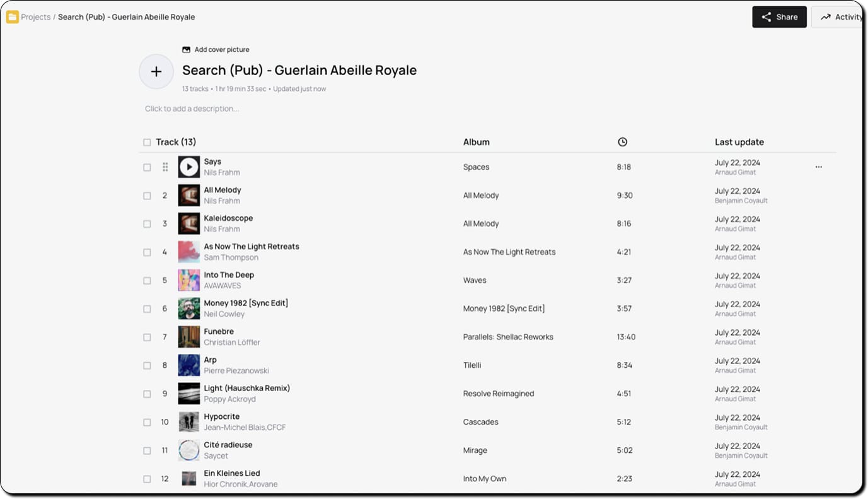Image resolution: width=868 pixels, height=499 pixels.
Task: Open the track "Into The Deep" by AVAWAVES
Action: pyautogui.click(x=229, y=274)
